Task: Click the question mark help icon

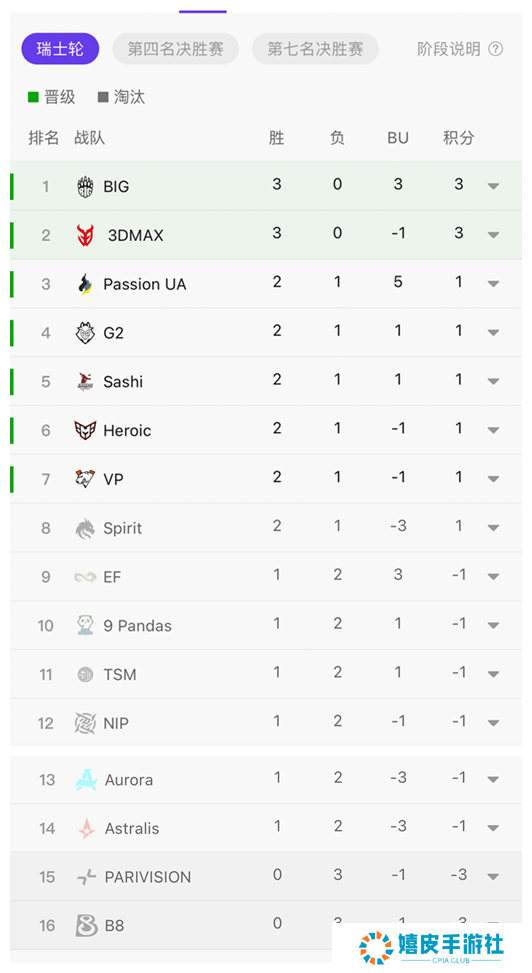Action: [x=495, y=49]
